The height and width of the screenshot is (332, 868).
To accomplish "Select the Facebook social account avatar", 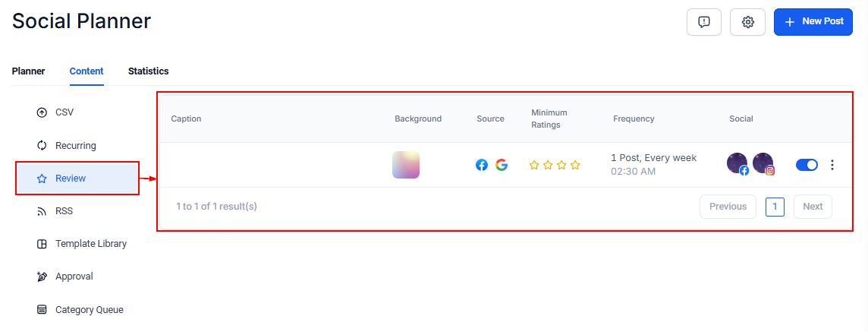I will [x=737, y=164].
